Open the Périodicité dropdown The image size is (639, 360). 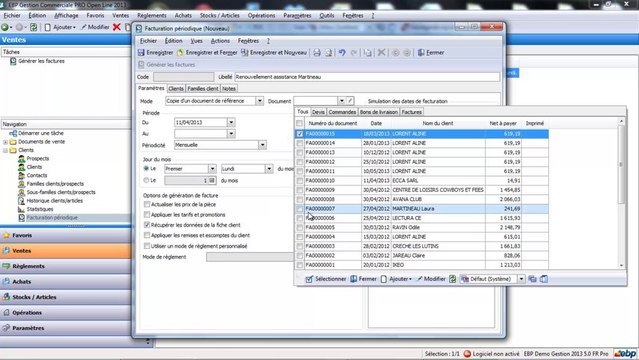click(262, 145)
